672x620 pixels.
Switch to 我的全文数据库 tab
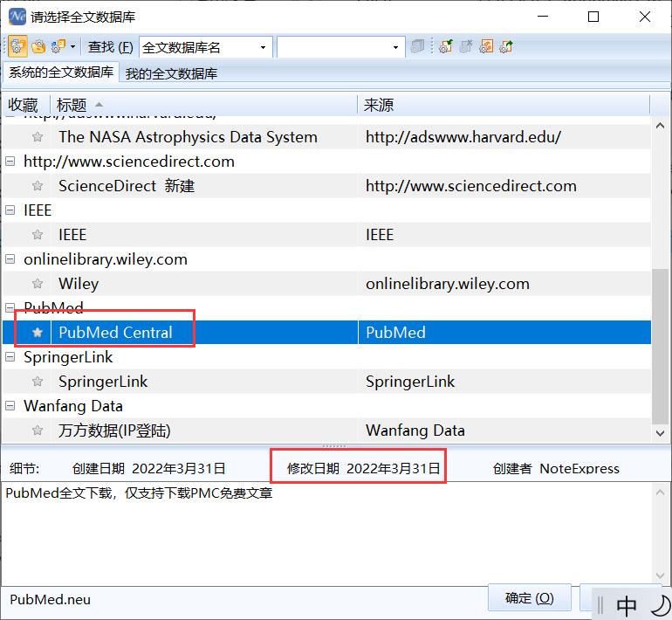pos(171,73)
